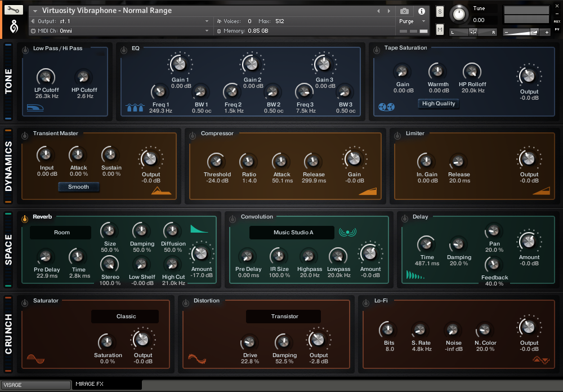Viewport: 563px width, 392px height.
Task: Click the EQ three-band curve icon
Action: [x=135, y=108]
